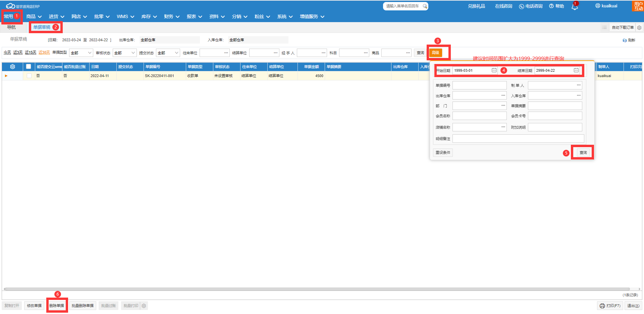Open the start date calendar picker
644x314 pixels.
pyautogui.click(x=494, y=70)
